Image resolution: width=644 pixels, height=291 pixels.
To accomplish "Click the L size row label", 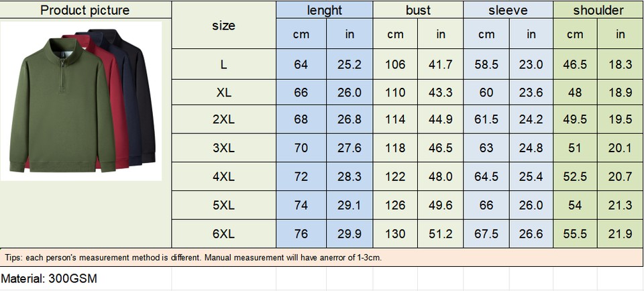I will 223,64.
